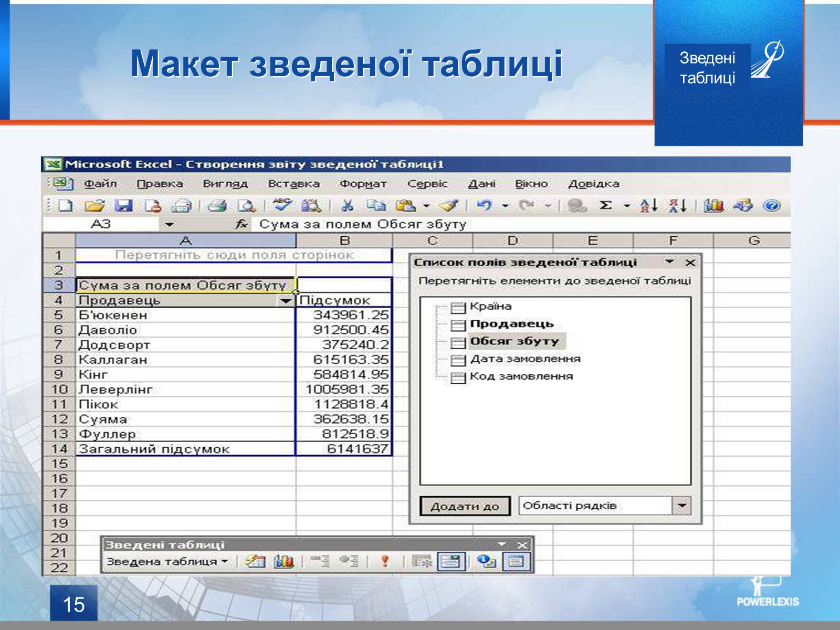Open Help with the blue question mark icon
This screenshot has width=840, height=630.
(772, 206)
